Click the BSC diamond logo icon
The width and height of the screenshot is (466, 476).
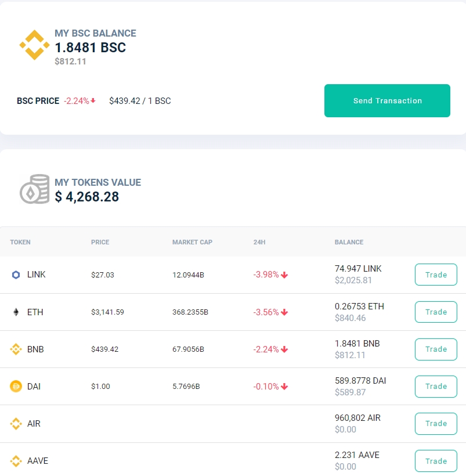[34, 45]
